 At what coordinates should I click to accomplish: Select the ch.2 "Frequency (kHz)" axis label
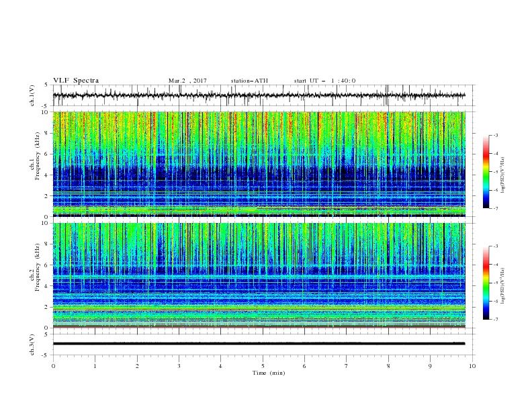[38, 267]
